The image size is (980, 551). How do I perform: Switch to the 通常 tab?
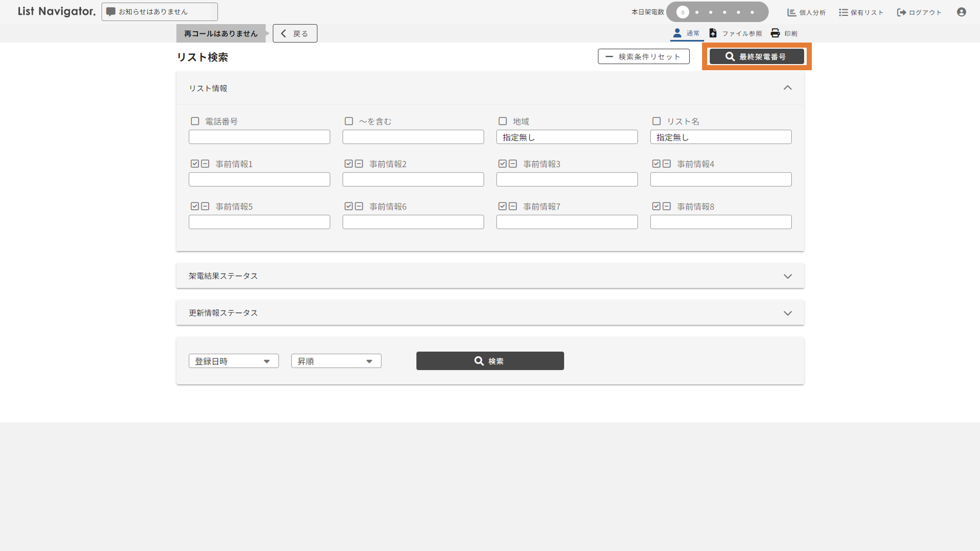pos(686,33)
